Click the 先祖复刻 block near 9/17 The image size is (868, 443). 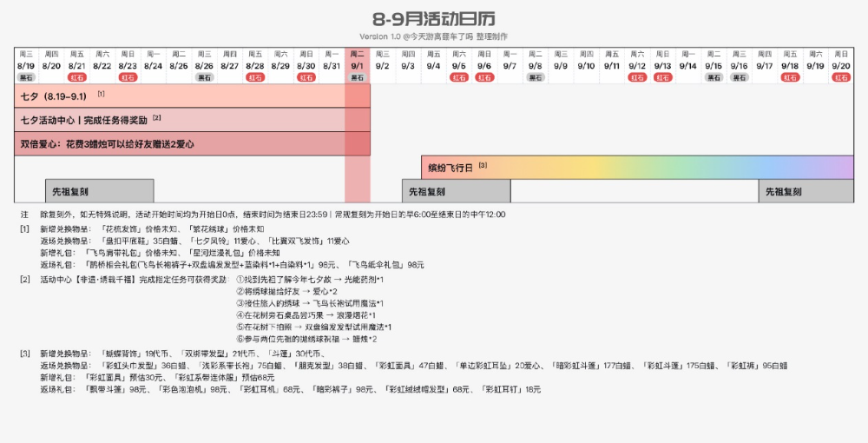click(x=806, y=191)
